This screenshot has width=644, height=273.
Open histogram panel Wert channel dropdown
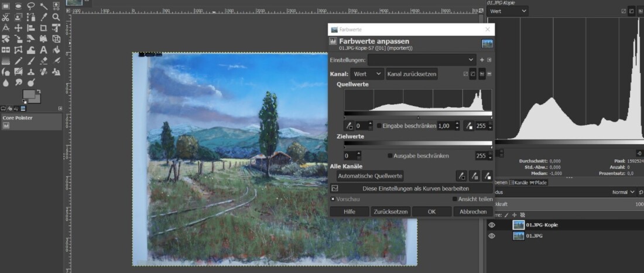pyautogui.click(x=508, y=11)
